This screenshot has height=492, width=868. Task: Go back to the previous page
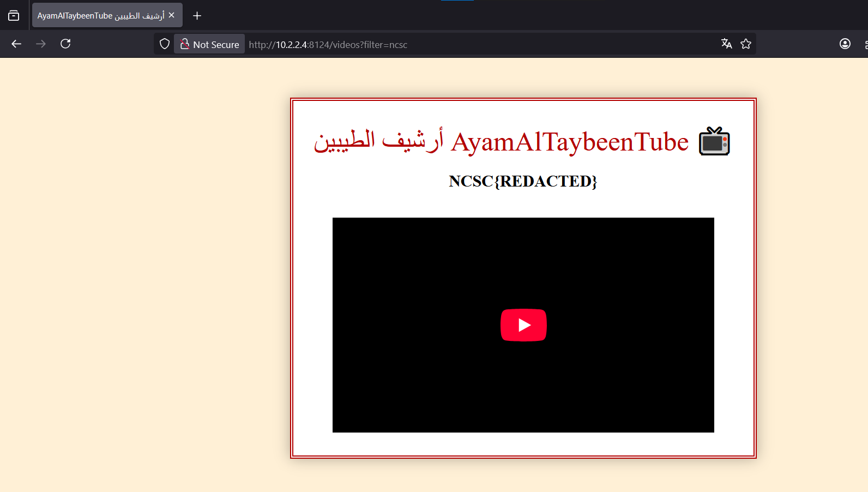point(16,44)
